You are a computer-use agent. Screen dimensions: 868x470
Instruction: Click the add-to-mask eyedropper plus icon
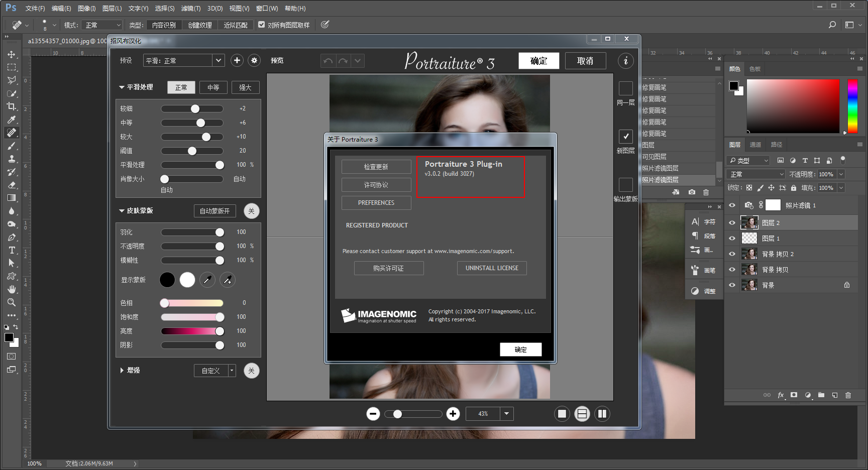(228, 280)
